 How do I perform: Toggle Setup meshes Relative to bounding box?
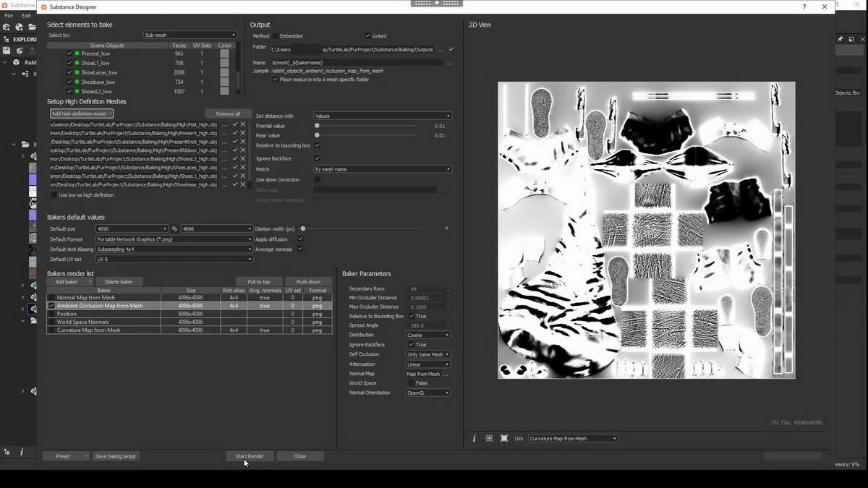317,145
